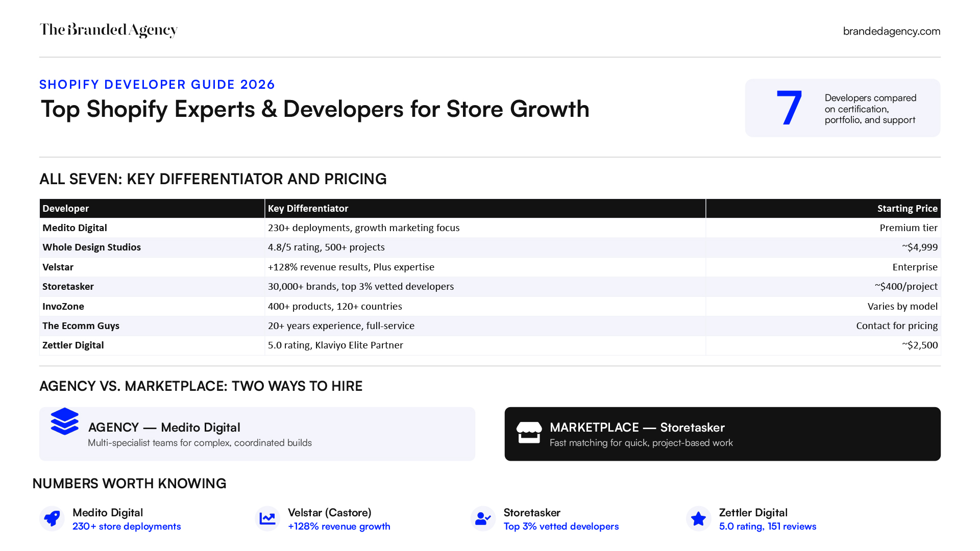The width and height of the screenshot is (980, 551).
Task: Open the brandedagency.com link
Action: (x=891, y=31)
